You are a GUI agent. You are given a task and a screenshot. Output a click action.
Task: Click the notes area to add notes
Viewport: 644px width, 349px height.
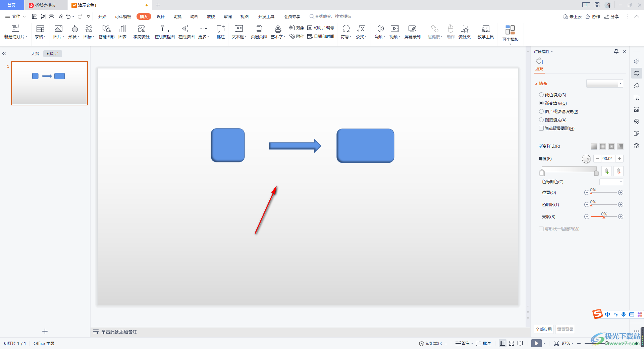tap(119, 332)
